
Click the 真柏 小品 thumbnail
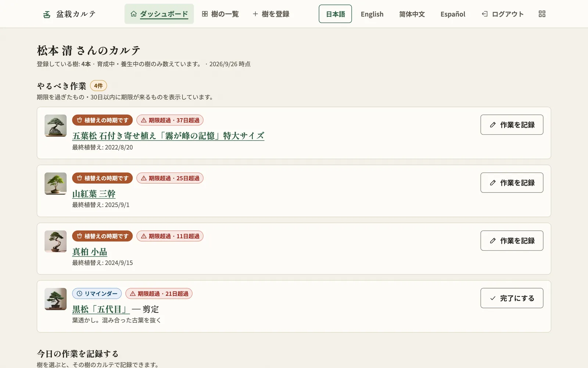coord(55,241)
